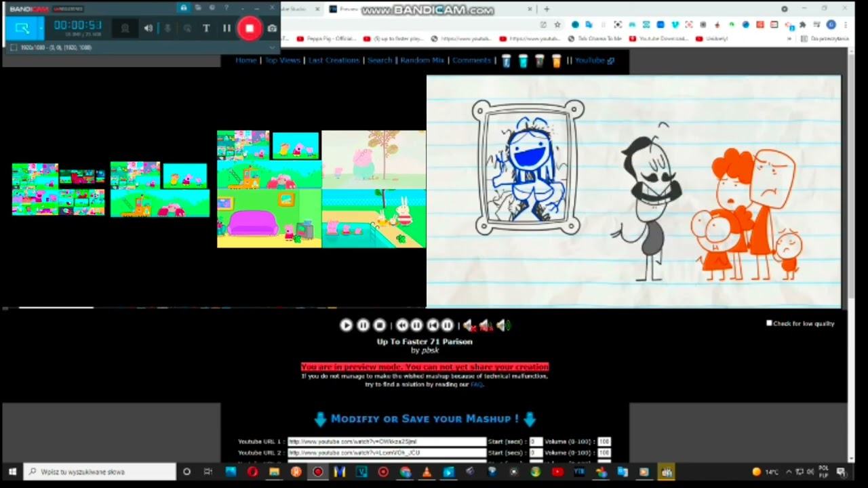
Task: Stop the mashup playback
Action: pyautogui.click(x=380, y=325)
